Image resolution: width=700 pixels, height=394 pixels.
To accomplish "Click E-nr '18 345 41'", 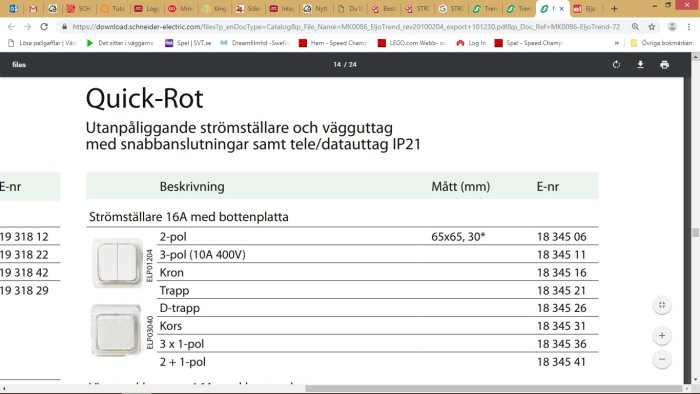I will [x=561, y=362].
